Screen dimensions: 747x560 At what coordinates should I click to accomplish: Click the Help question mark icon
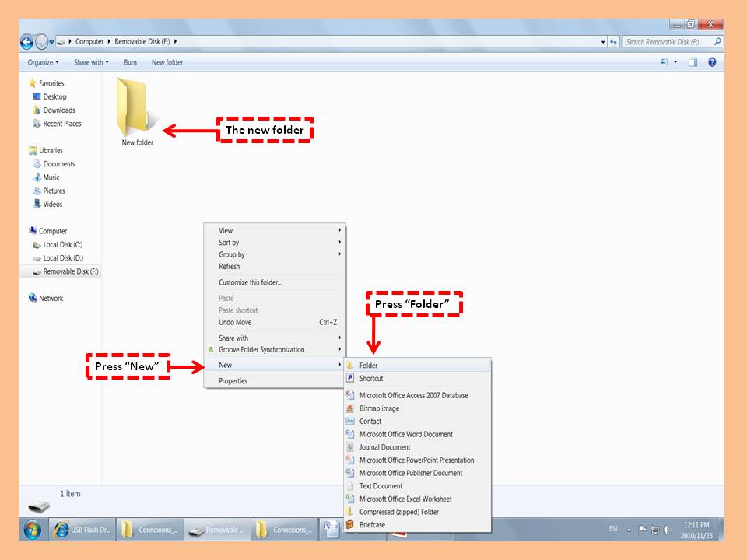click(x=711, y=62)
